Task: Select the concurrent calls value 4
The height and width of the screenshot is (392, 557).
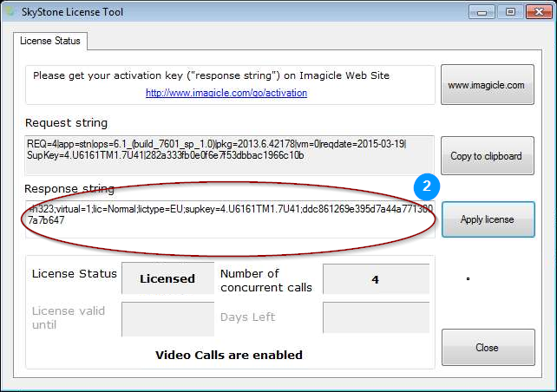Action: 376,279
